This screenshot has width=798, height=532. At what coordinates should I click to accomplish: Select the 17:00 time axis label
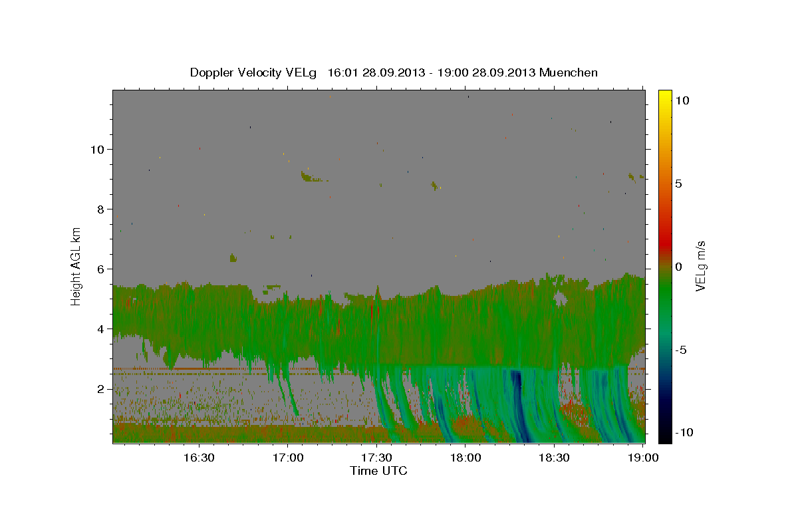(x=287, y=458)
